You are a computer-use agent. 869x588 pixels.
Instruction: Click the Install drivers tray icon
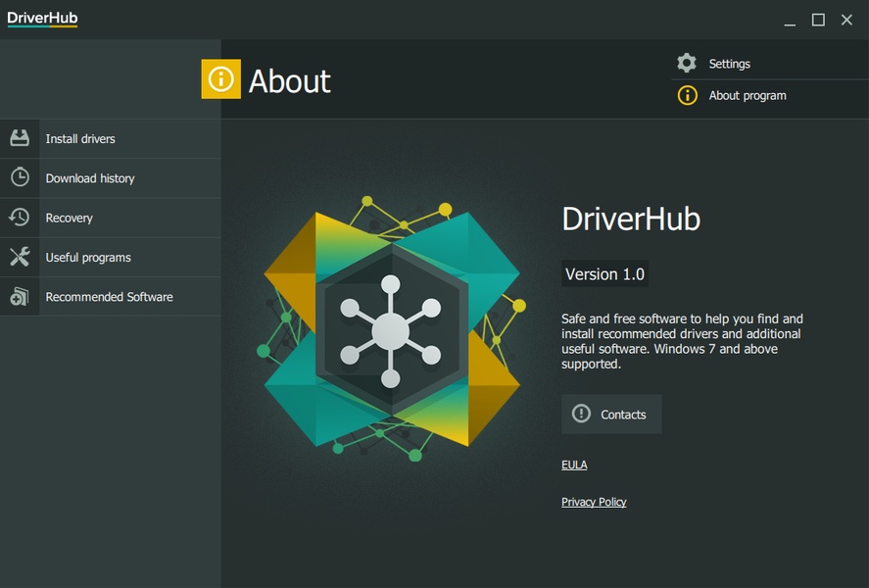20,138
